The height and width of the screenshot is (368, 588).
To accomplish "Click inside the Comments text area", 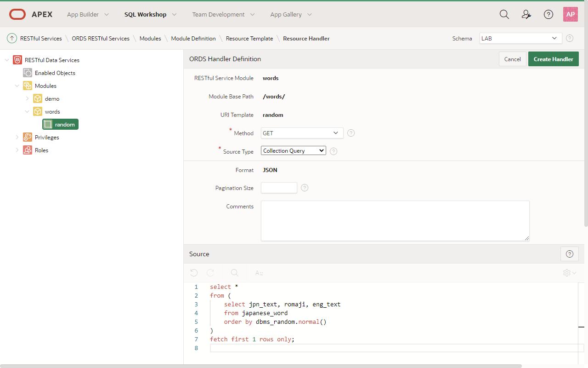I will (x=395, y=221).
